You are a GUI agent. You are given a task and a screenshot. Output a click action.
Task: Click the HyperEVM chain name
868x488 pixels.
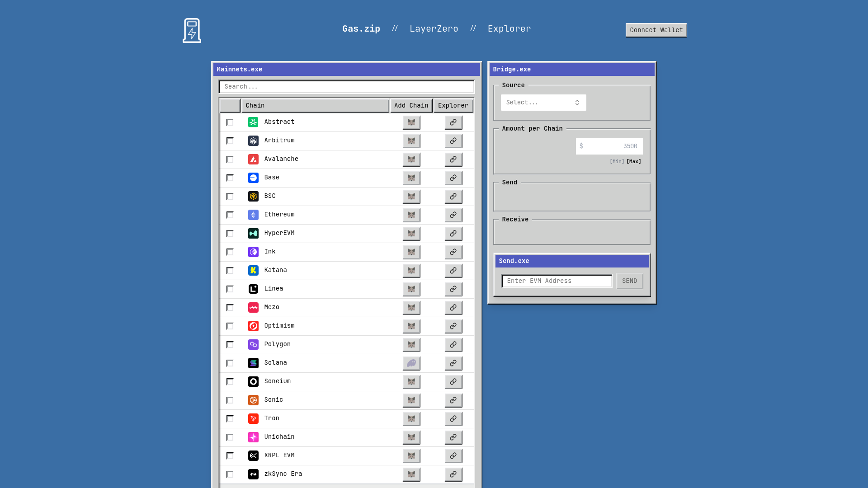click(279, 233)
